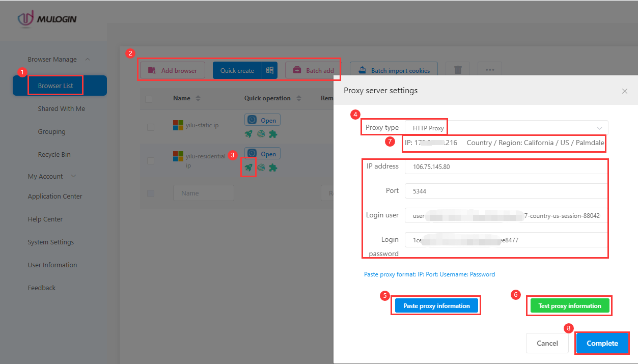Click the Windows icon of yilu-static ip

pos(178,125)
